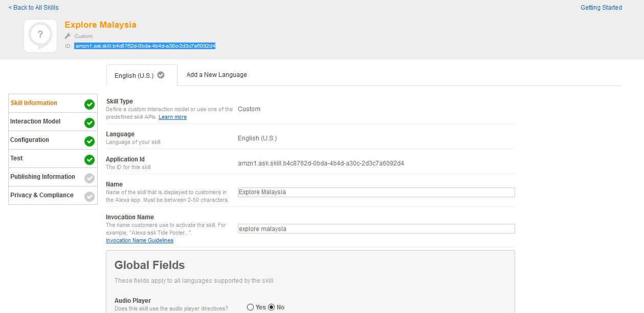
Task: Click the Invocation Name input field
Action: pyautogui.click(x=376, y=229)
